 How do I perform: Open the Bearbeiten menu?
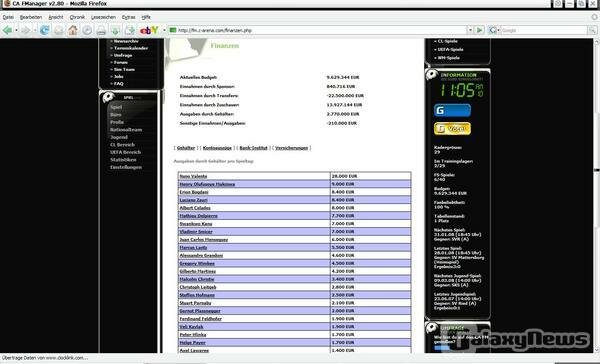(31, 17)
